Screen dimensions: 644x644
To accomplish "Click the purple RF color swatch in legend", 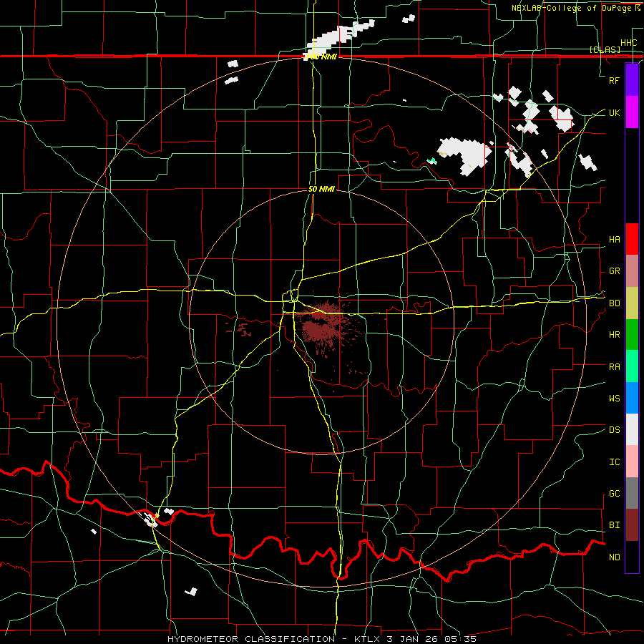I will point(632,80).
